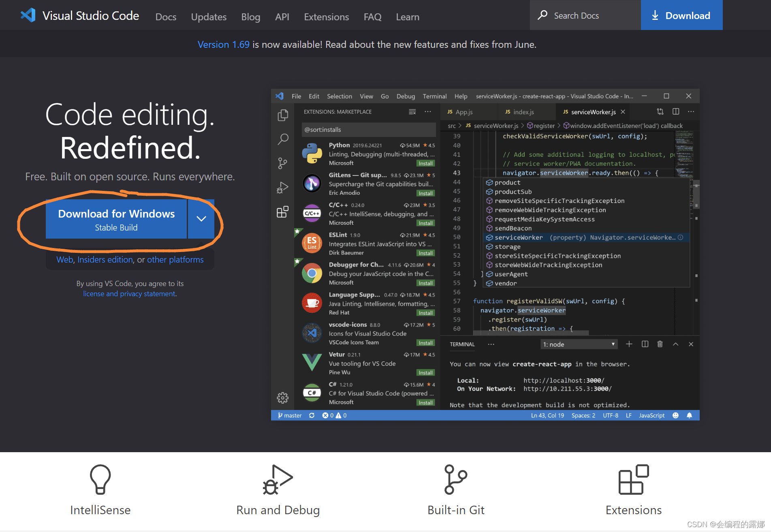Screen dimensions: 771x532
Task: Click the open changes icon in editor toolbar
Action: point(660,111)
